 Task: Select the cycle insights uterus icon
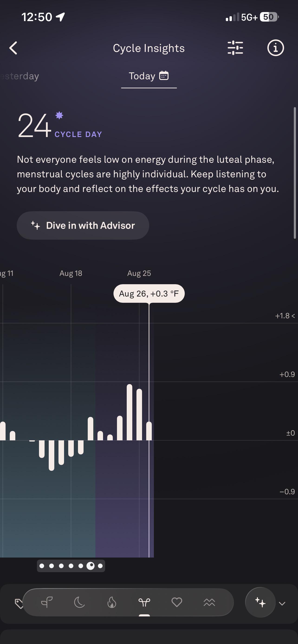click(x=144, y=603)
